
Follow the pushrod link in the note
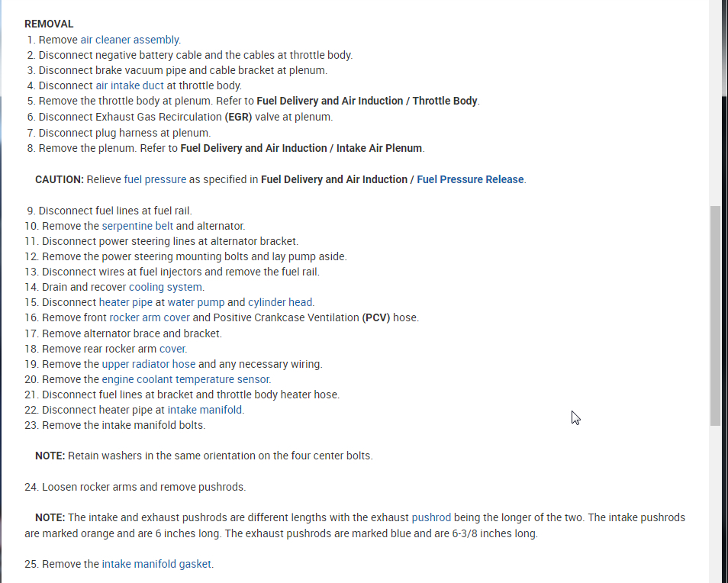click(431, 517)
